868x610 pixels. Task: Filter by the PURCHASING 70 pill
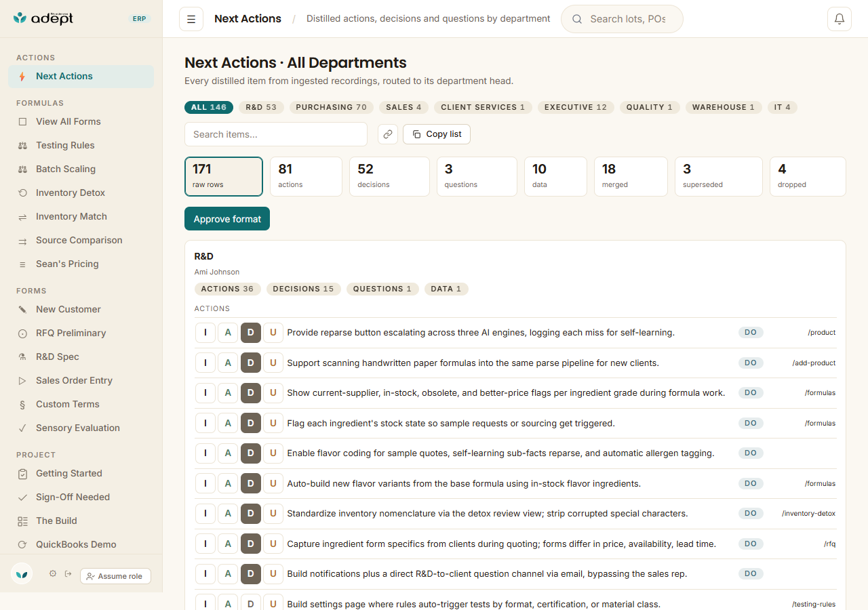[x=332, y=107]
